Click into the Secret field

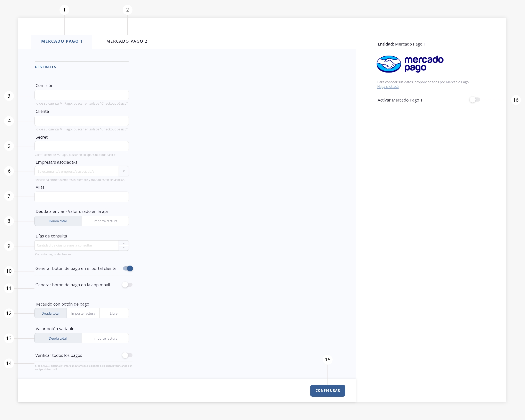(x=82, y=146)
